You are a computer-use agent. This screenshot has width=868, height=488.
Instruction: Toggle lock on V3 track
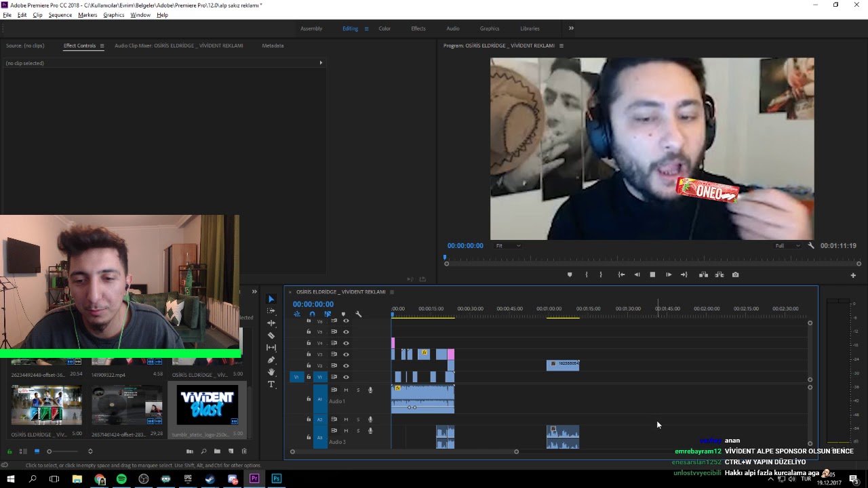[x=309, y=354]
